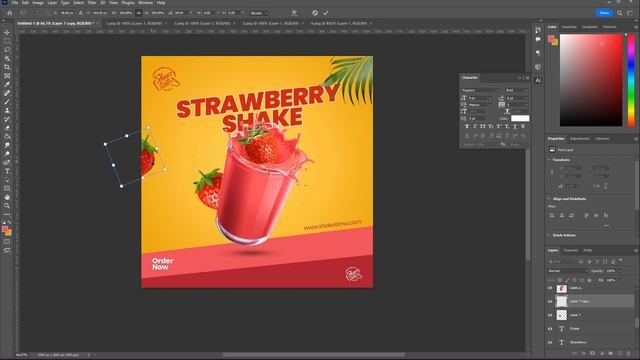Click the white text color swatch

[520, 118]
